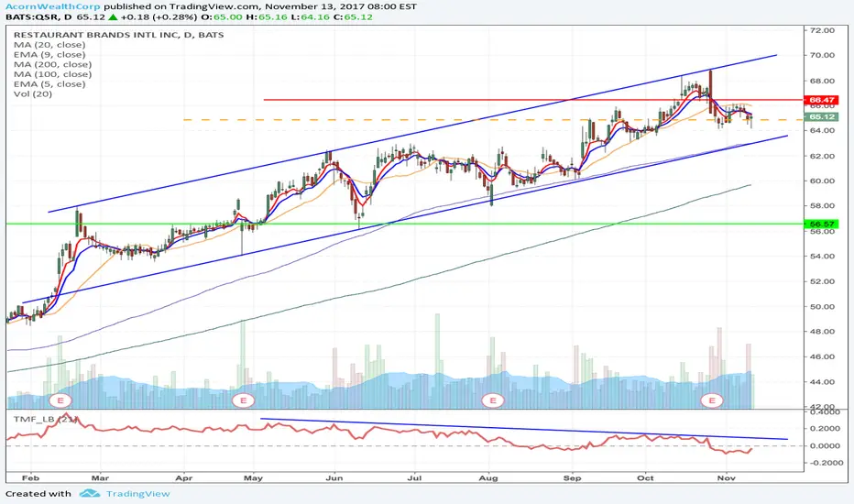Click the Vol (20) legend entry

click(33, 93)
